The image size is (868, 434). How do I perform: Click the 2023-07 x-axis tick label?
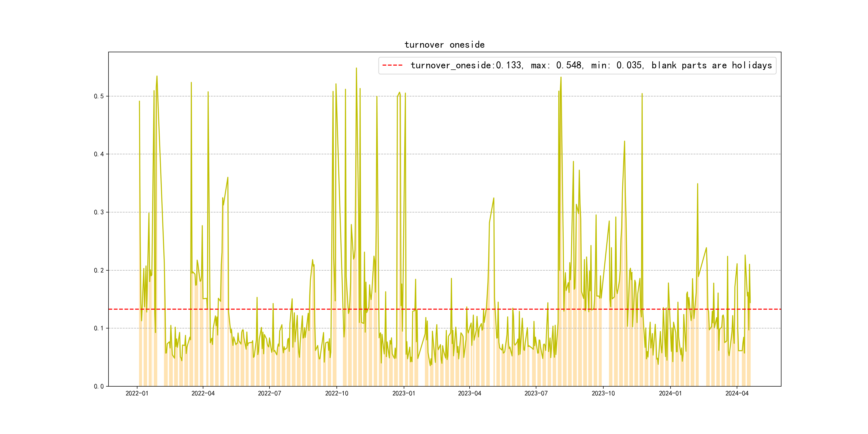pyautogui.click(x=536, y=393)
